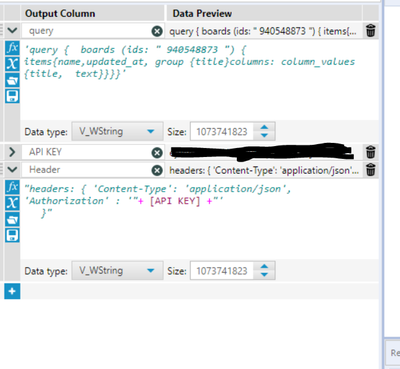Decrease size value for query column
This screenshot has height=369, width=400.
point(264,135)
